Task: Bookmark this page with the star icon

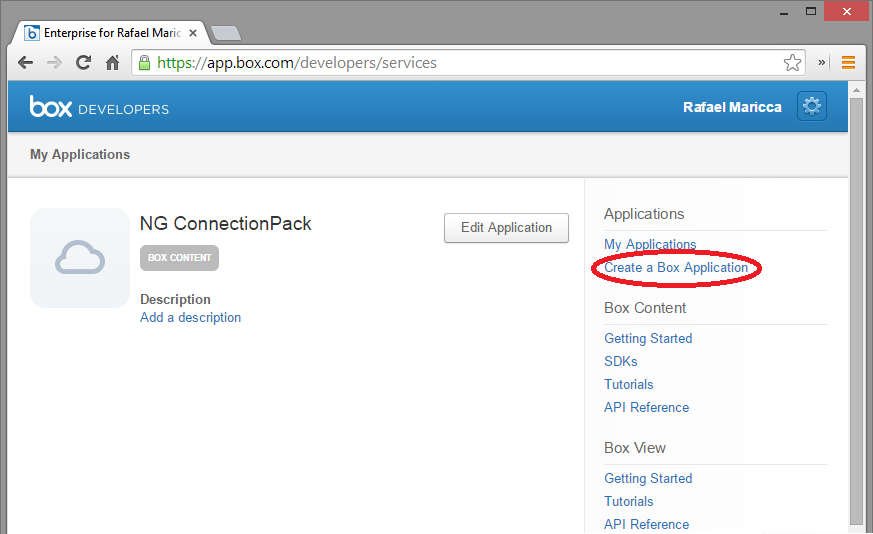Action: [792, 62]
